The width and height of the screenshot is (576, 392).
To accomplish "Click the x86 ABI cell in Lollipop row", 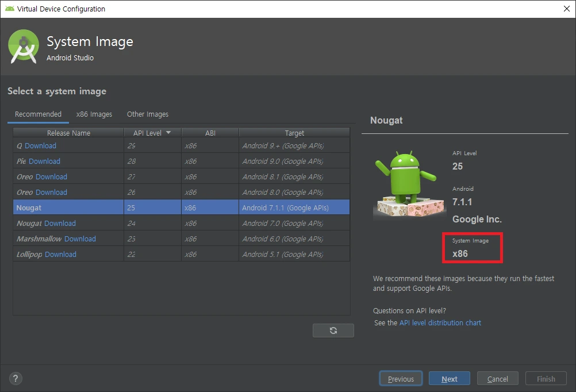I will 210,254.
